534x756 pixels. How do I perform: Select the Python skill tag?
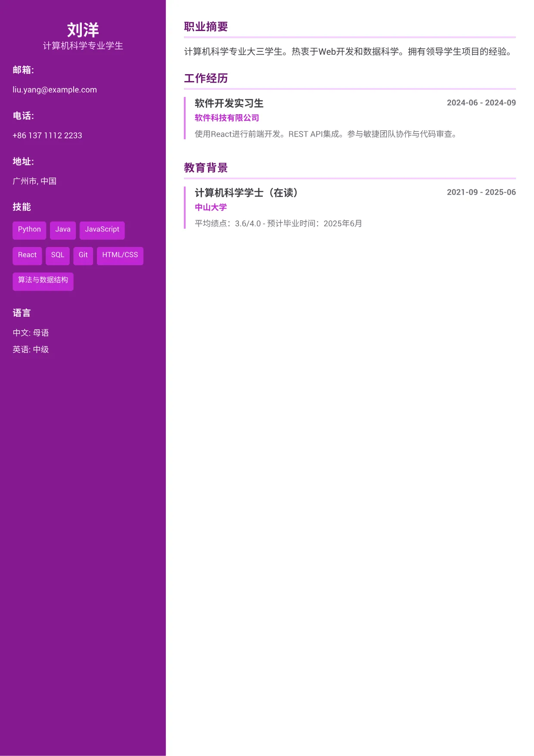point(29,230)
